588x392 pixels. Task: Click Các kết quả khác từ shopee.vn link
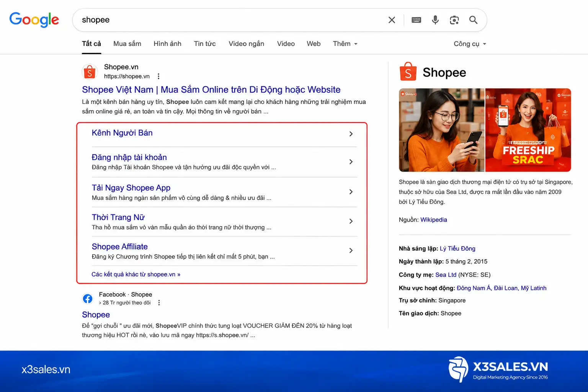coord(136,274)
